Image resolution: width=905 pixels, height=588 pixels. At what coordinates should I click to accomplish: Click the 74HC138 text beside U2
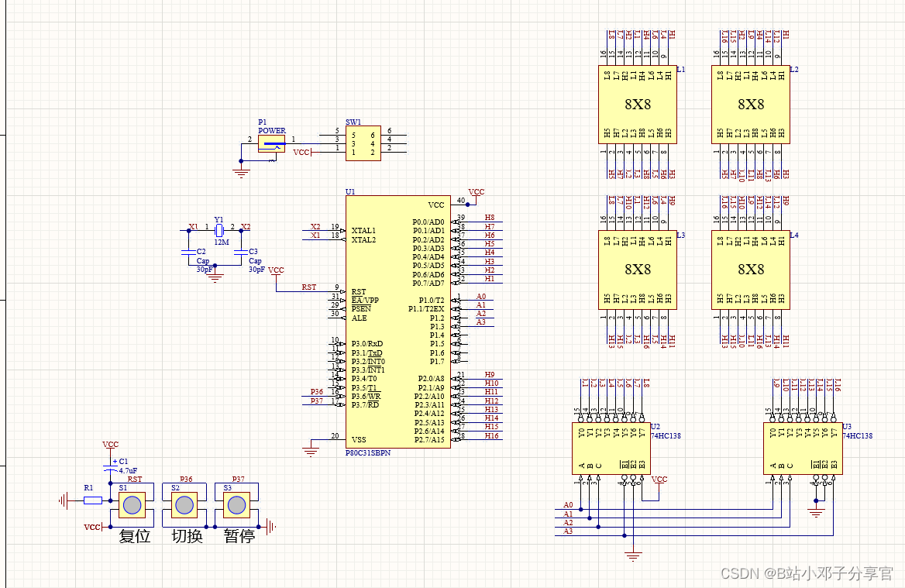(x=666, y=435)
